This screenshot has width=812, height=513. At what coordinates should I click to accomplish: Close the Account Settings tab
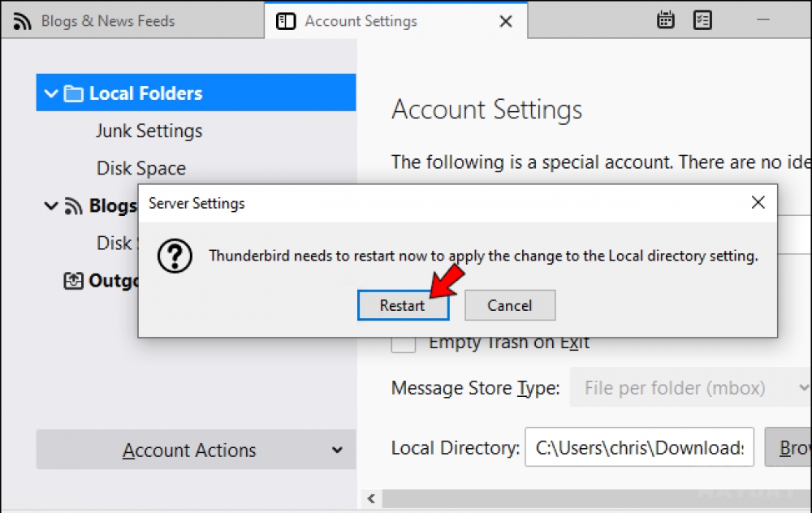(x=506, y=21)
